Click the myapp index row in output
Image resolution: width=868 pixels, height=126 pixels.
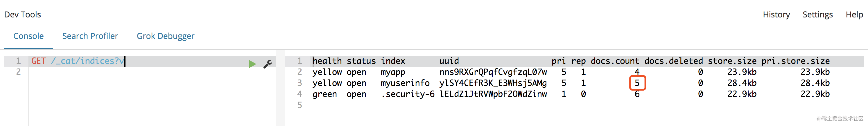pyautogui.click(x=571, y=72)
